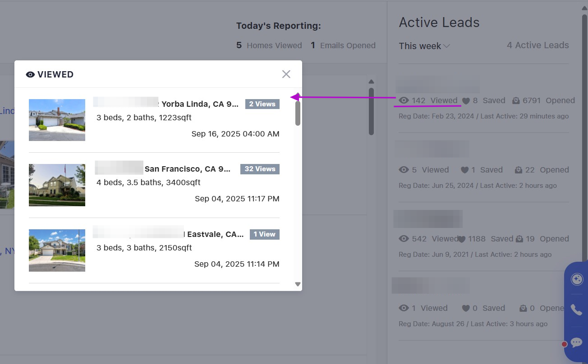This screenshot has width=588, height=364.
Task: Click the envelope icon beside 22 Opened
Action: point(519,170)
